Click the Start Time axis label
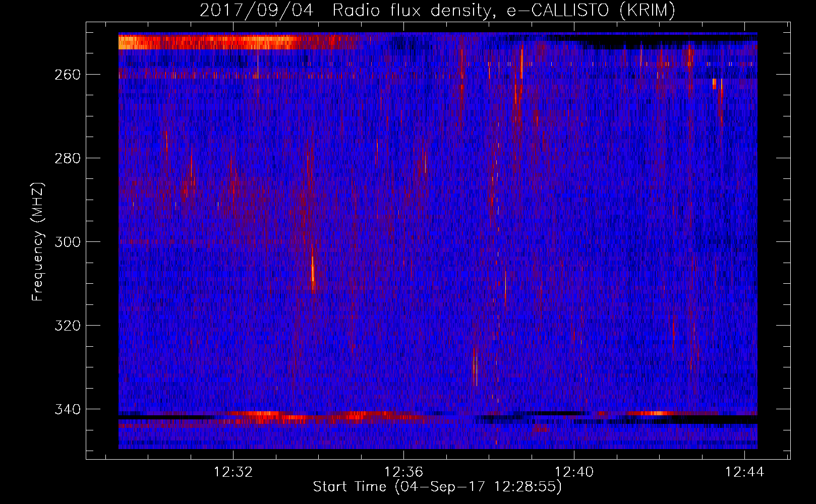 coord(437,487)
